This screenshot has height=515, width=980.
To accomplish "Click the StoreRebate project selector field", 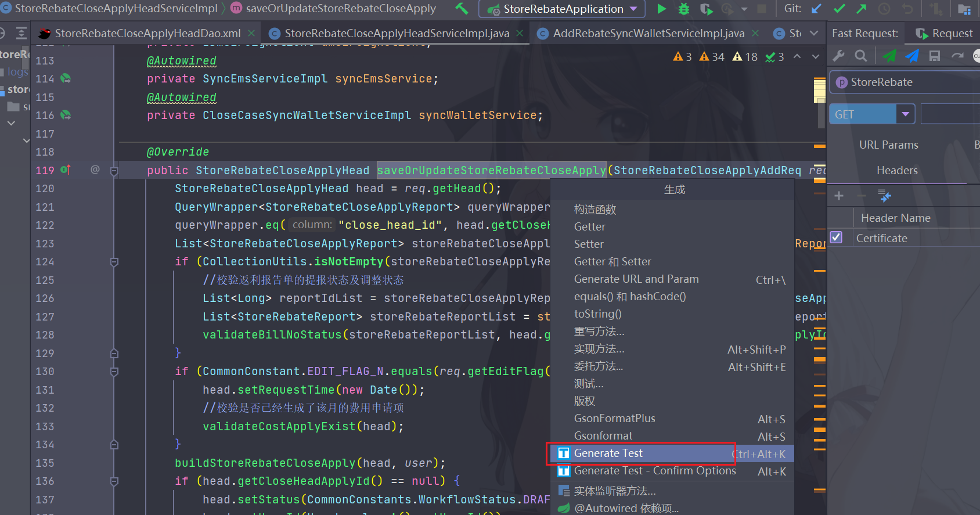I will [x=905, y=82].
